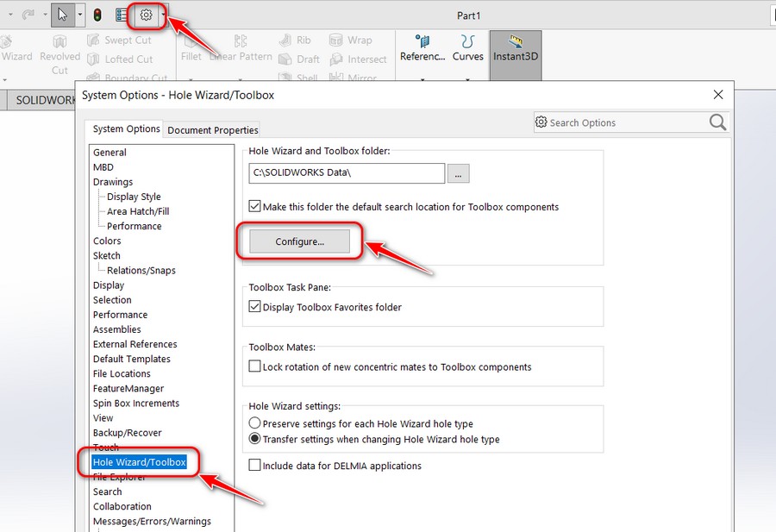This screenshot has height=532, width=776.
Task: Click the search magnifier icon
Action: (717, 122)
